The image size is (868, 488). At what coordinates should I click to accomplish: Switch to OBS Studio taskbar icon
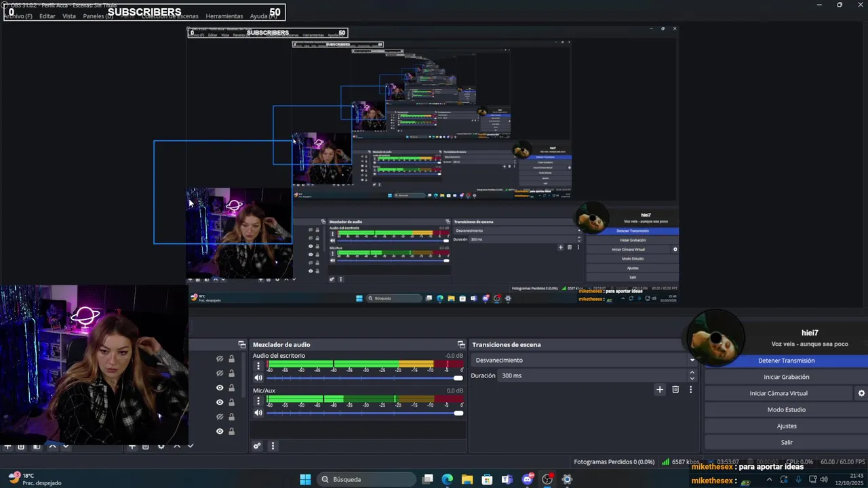(x=547, y=479)
